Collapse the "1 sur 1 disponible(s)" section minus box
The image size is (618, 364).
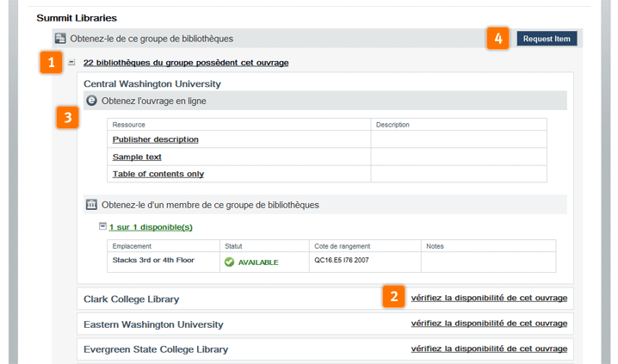pos(102,226)
